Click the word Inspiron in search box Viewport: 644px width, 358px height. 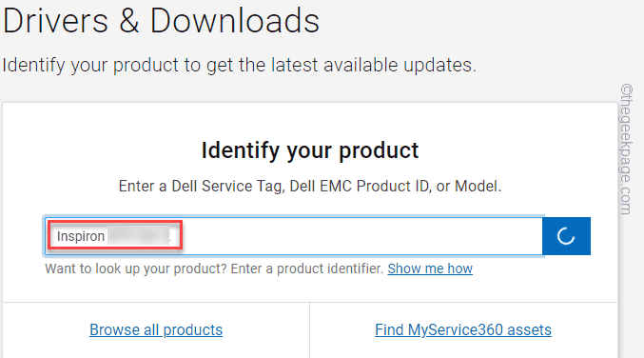pyautogui.click(x=81, y=236)
